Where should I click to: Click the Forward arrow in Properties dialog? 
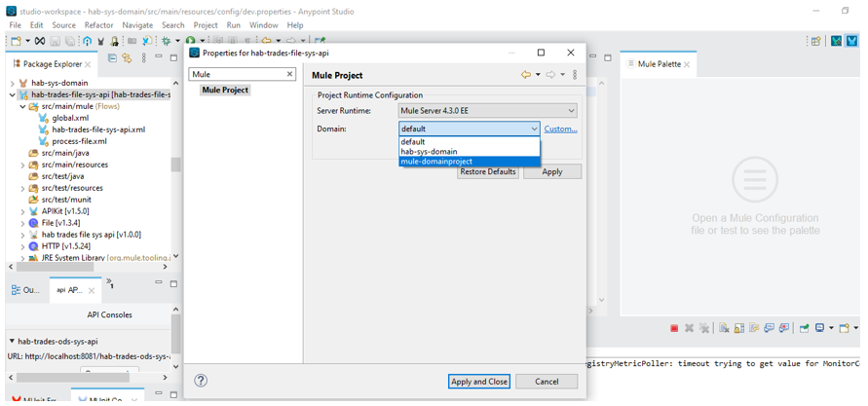click(x=550, y=75)
